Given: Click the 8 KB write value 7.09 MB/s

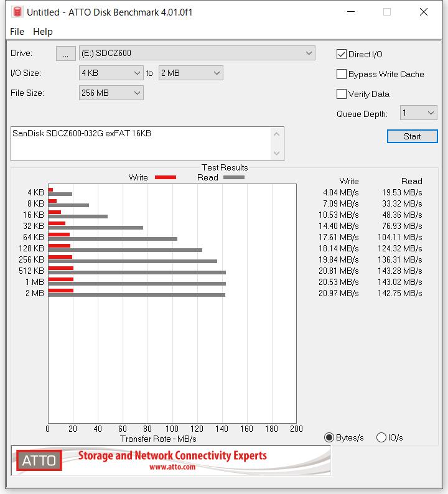Looking at the screenshot, I should click(x=341, y=204).
